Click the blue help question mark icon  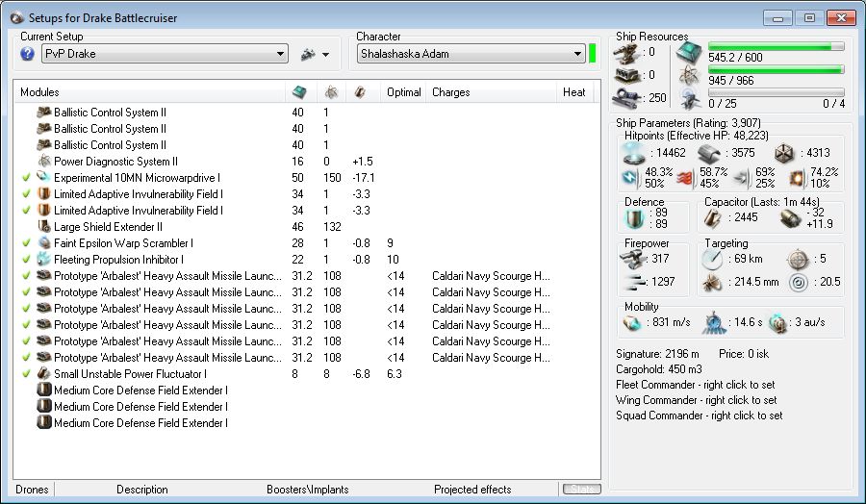click(27, 54)
